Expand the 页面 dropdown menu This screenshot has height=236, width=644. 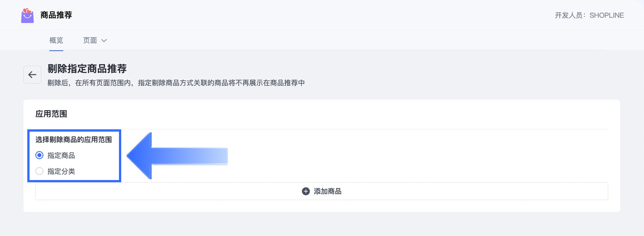click(x=90, y=40)
